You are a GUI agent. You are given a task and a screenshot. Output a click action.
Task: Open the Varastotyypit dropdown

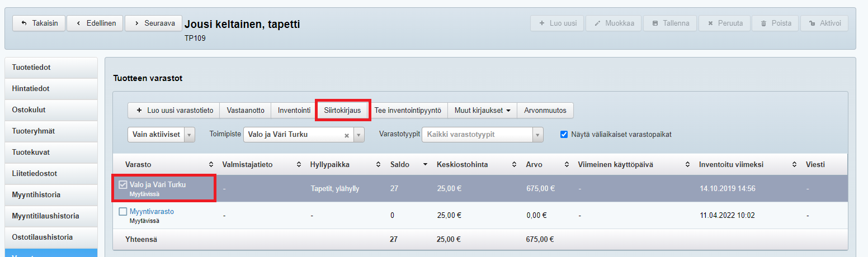click(x=482, y=135)
